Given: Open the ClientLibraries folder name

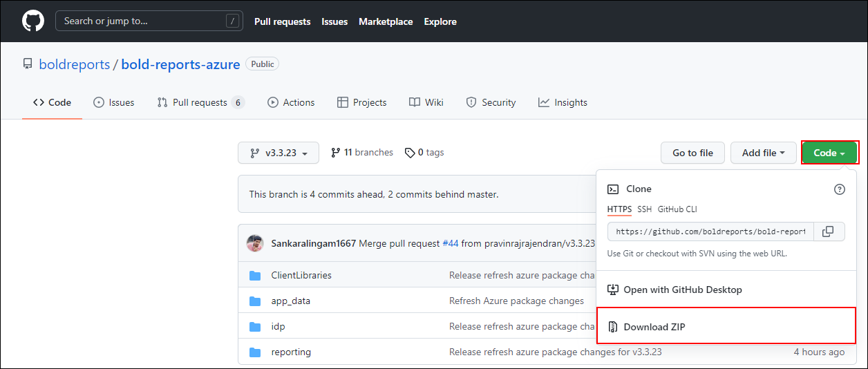Looking at the screenshot, I should 301,275.
